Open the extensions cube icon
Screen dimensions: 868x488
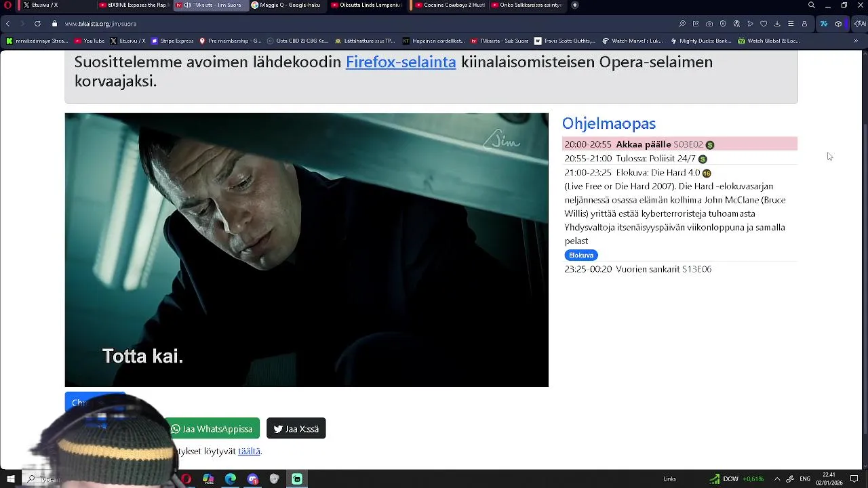pos(838,24)
